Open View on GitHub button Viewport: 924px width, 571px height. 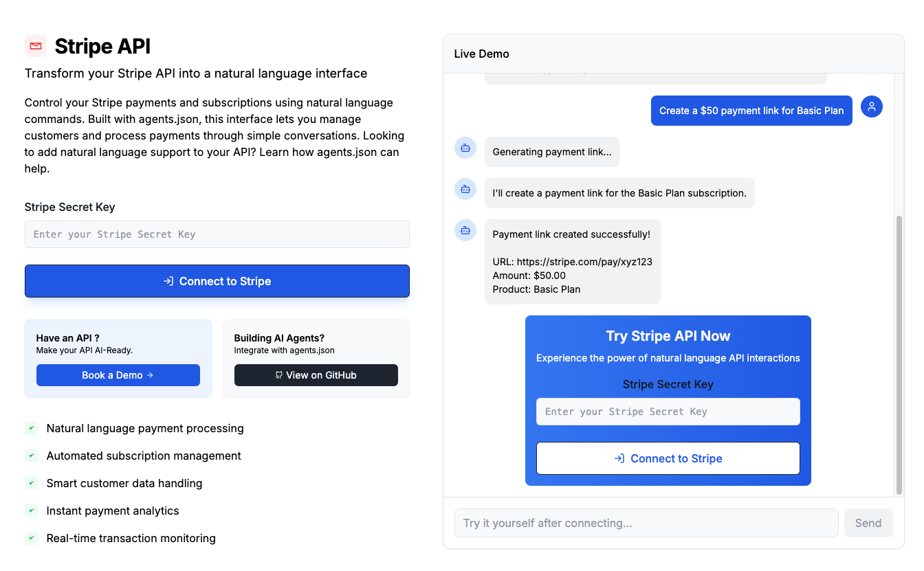coord(316,375)
